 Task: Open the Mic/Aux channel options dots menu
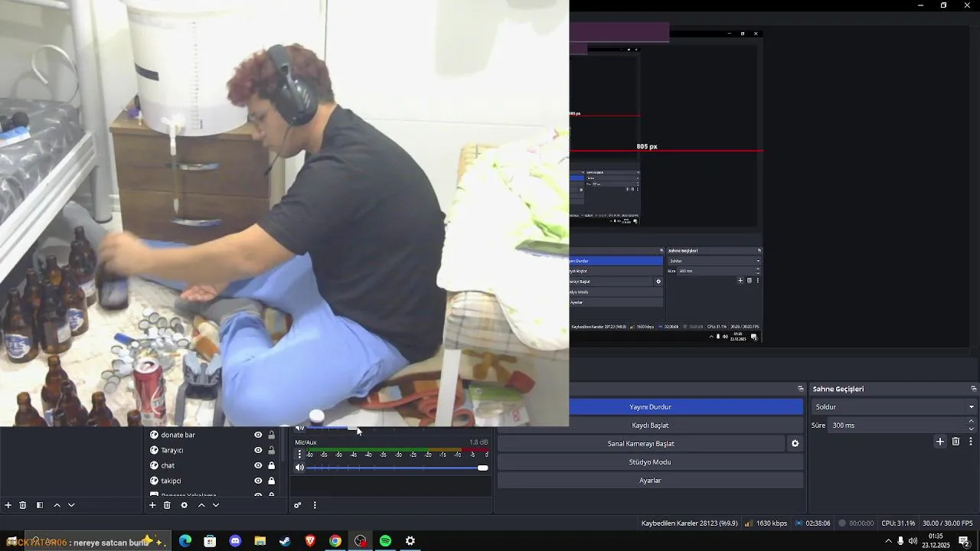pyautogui.click(x=299, y=454)
